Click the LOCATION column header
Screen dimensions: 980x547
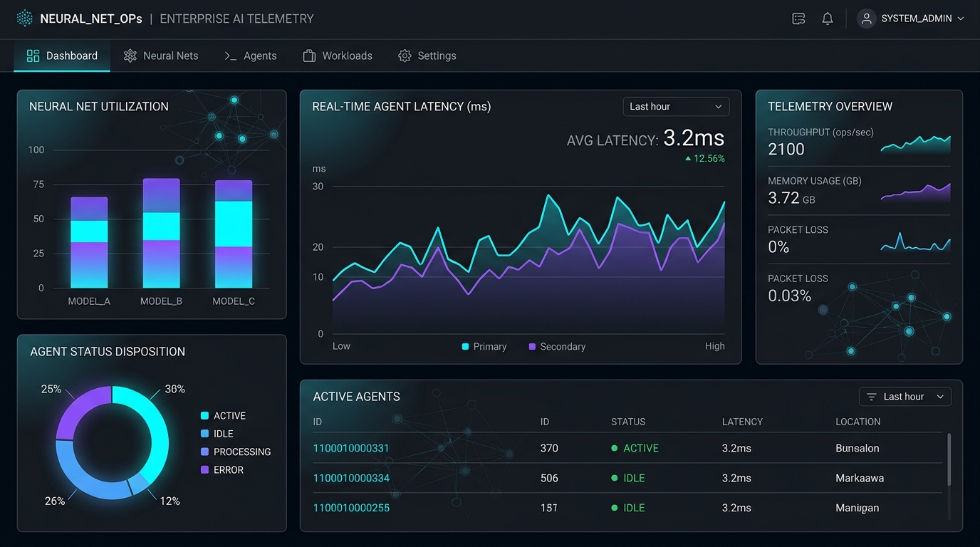click(x=858, y=422)
